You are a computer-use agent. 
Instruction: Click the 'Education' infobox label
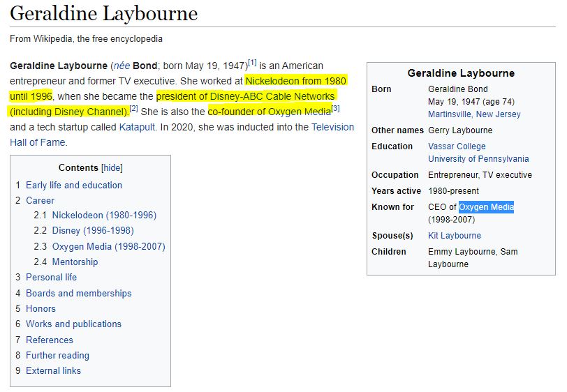pos(392,146)
